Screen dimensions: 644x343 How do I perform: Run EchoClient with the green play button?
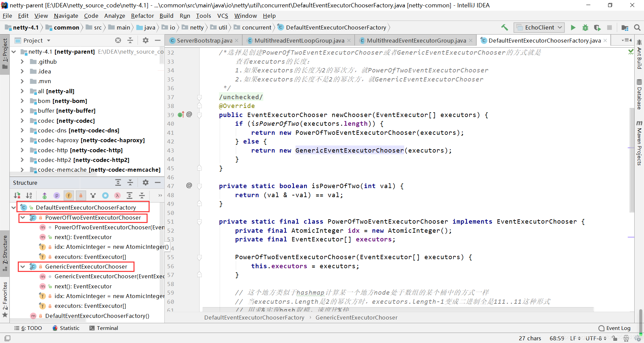(x=573, y=27)
